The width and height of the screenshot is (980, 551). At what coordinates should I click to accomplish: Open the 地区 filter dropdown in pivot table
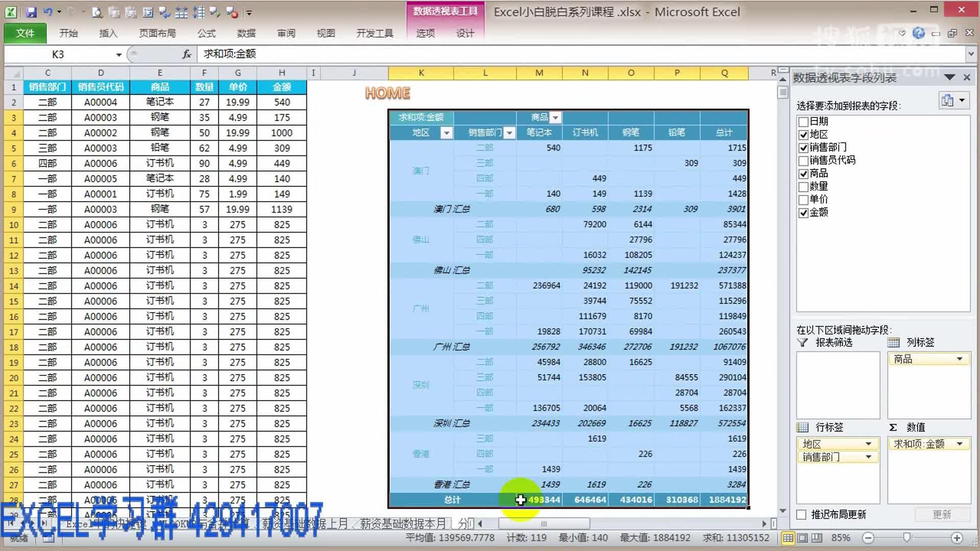(447, 132)
